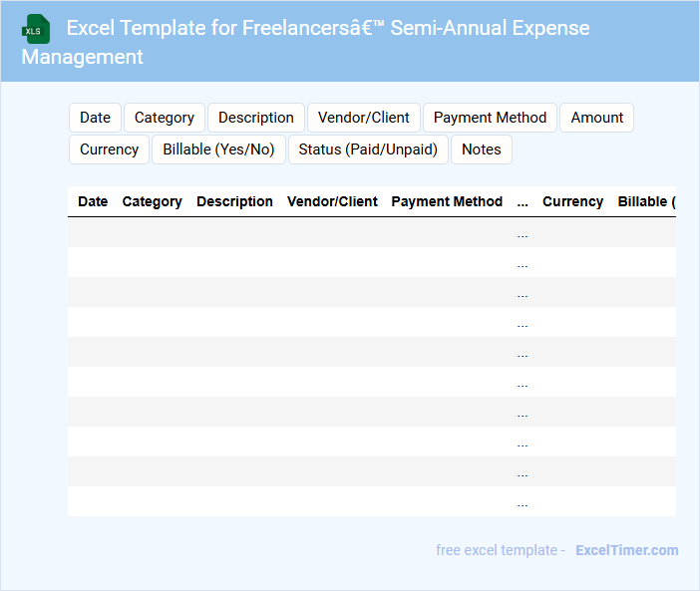
Task: Select the Amount tag button
Action: pyautogui.click(x=597, y=118)
